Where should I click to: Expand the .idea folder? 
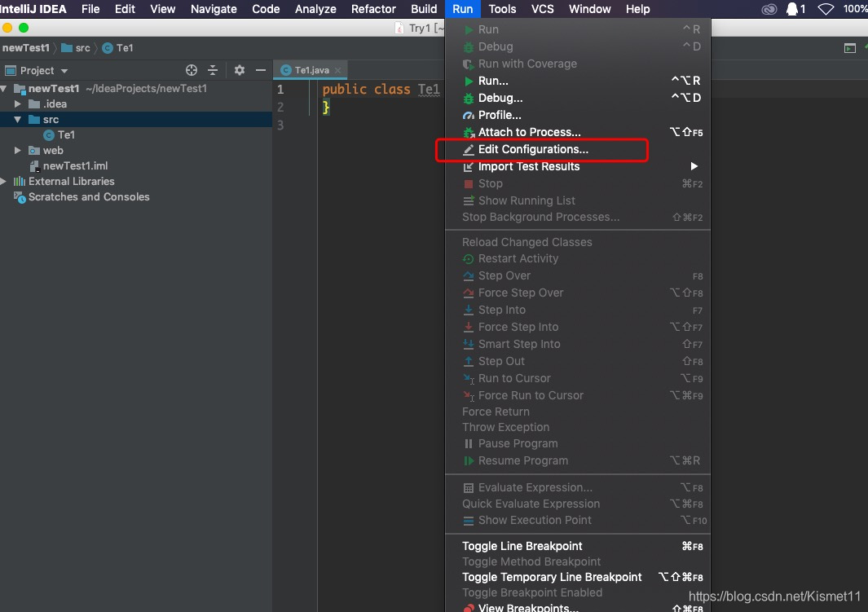pos(18,104)
